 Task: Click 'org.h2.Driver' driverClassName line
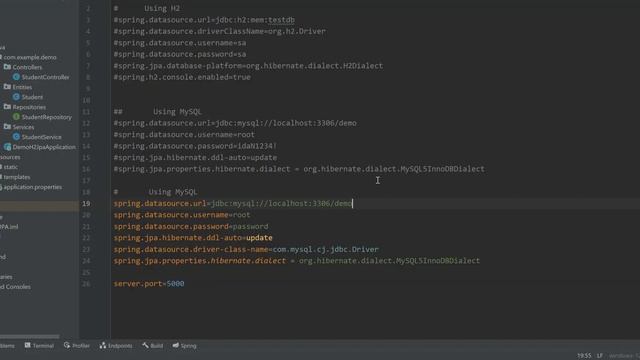tap(220, 31)
